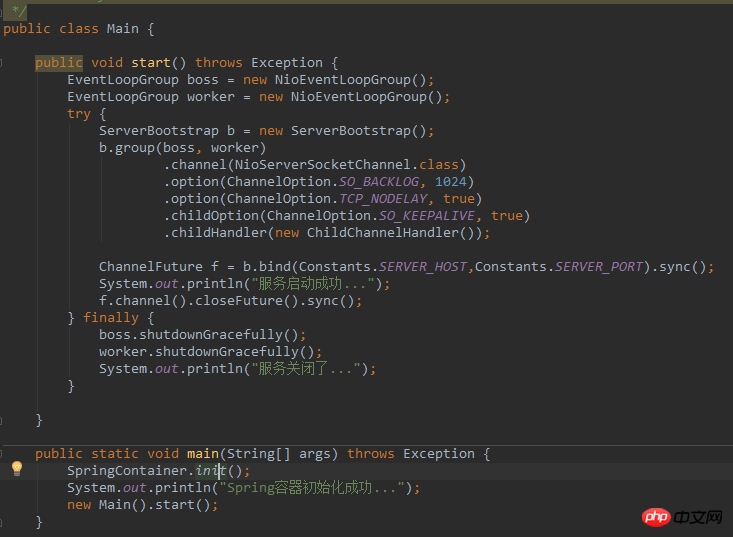Click 'Main' in the class declaration line
Viewport: 733px width, 537px height.
coord(122,29)
